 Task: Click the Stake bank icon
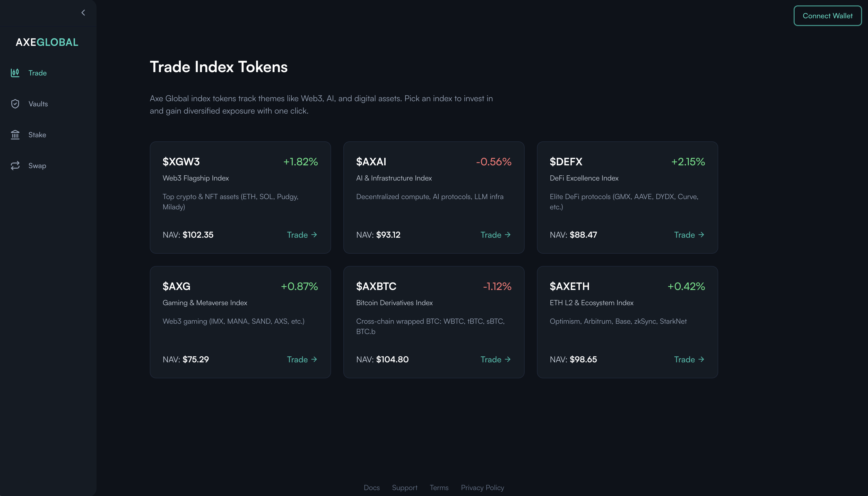pos(15,135)
